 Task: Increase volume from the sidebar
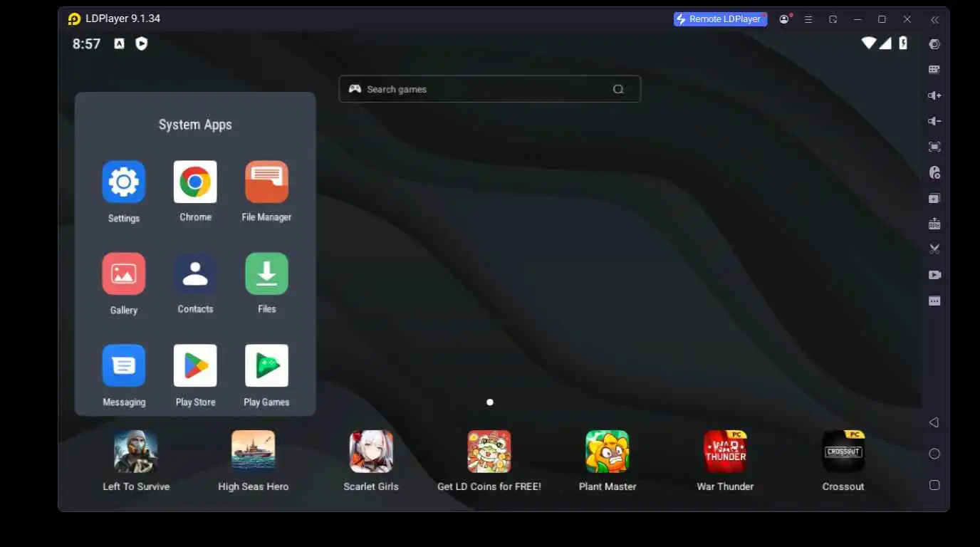[x=934, y=95]
